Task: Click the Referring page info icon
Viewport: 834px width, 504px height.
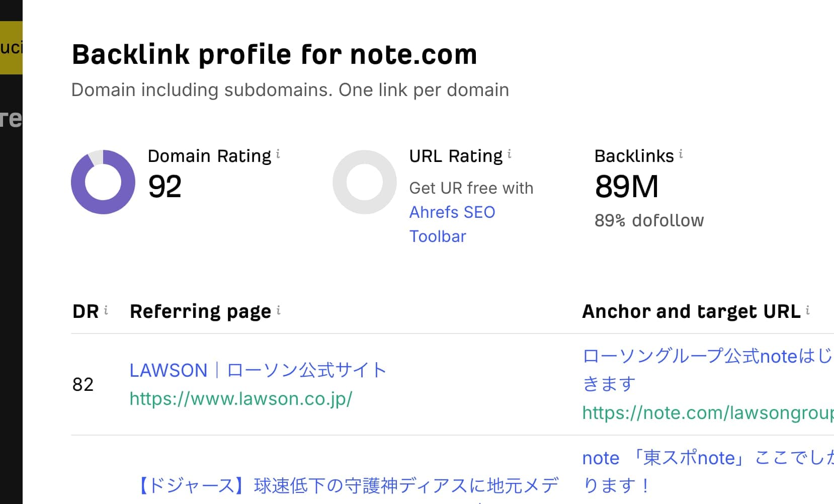Action: click(x=278, y=310)
